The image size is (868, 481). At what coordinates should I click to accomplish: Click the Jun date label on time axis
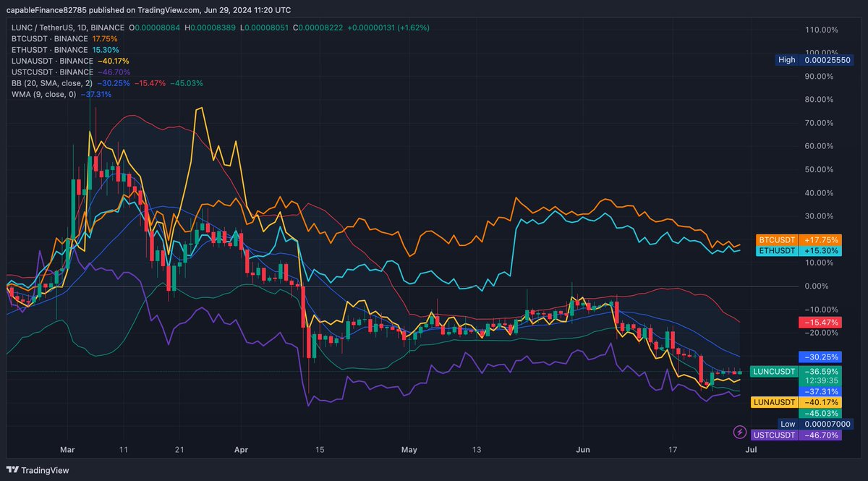[584, 449]
